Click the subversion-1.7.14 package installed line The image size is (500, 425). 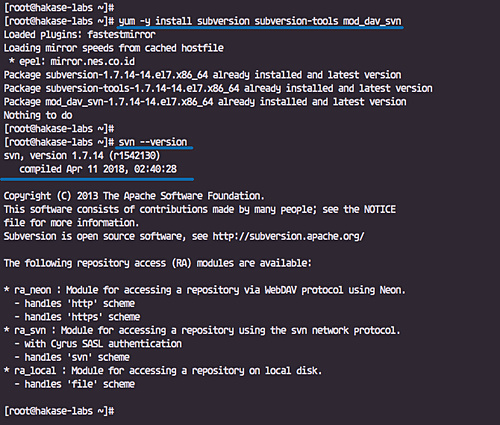(x=202, y=75)
